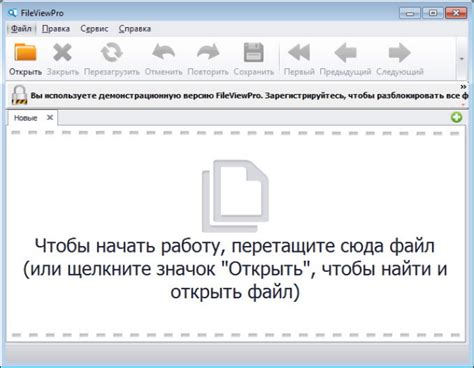Click the document placeholder icon

tap(235, 196)
